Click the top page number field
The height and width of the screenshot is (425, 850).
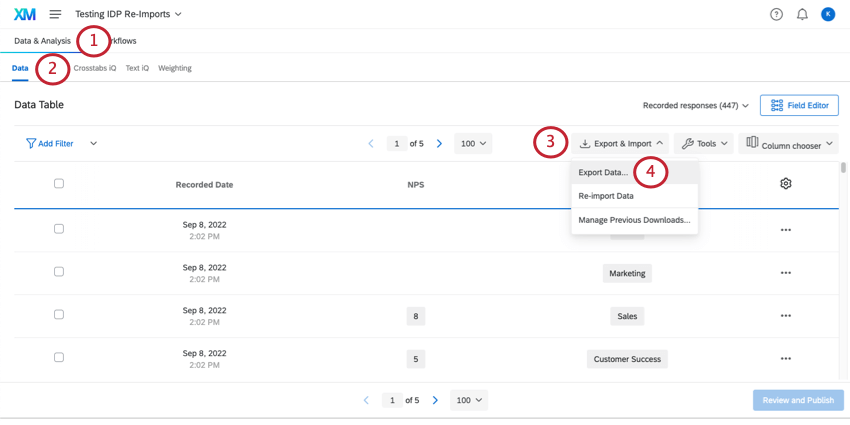tap(397, 144)
